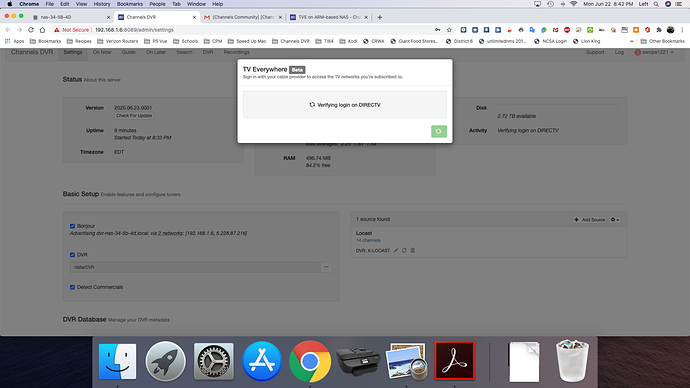Open Finder from the Dock
Screen dimensions: 690x388
[117, 361]
